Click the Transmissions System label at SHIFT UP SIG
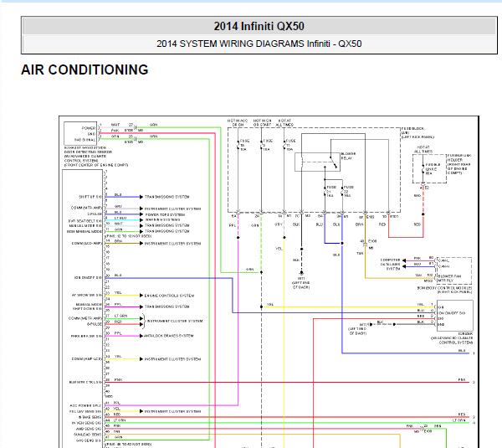The image size is (502, 448). (x=166, y=197)
